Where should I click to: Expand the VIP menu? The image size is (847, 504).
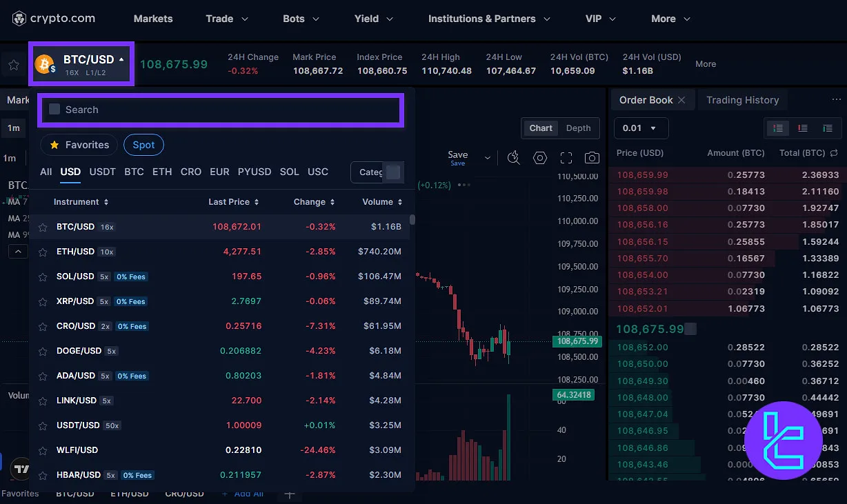(601, 19)
